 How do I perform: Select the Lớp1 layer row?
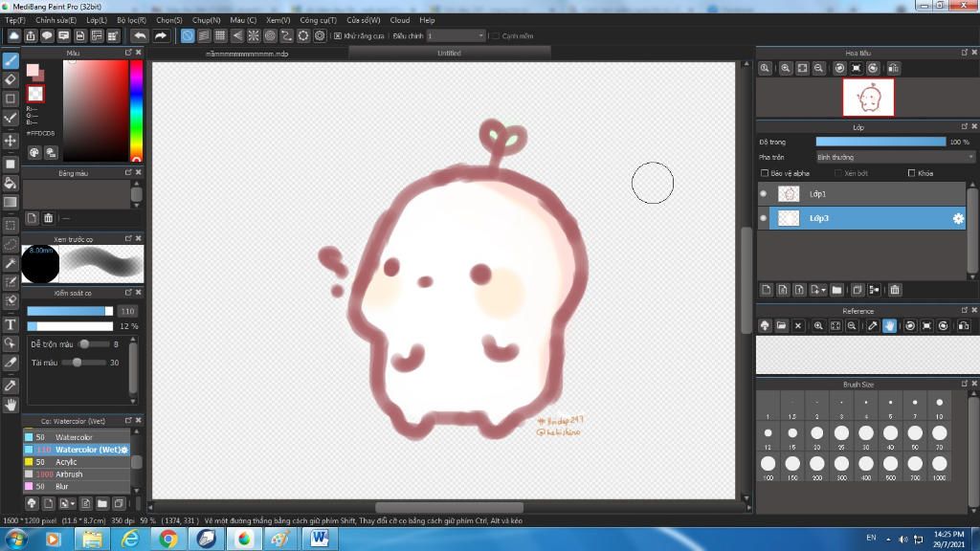[x=867, y=193]
